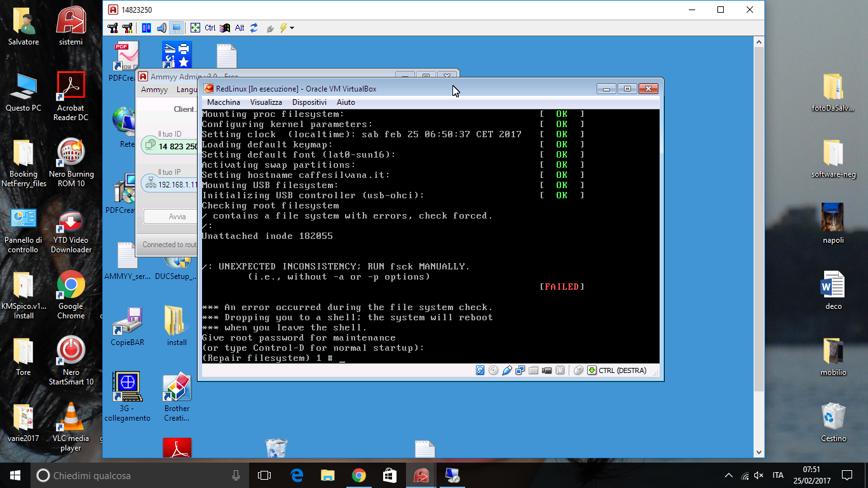
Task: Open the Macchina menu in VirtualBox
Action: (x=224, y=102)
